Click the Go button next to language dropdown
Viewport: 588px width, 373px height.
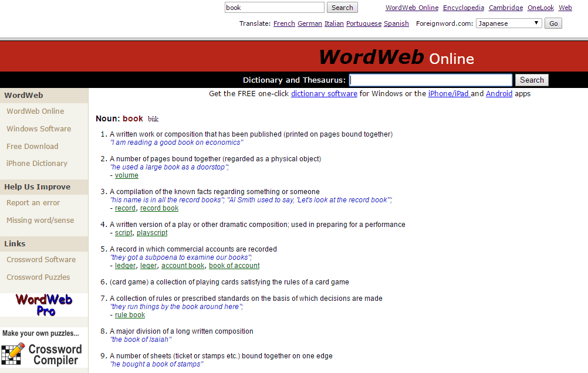553,23
